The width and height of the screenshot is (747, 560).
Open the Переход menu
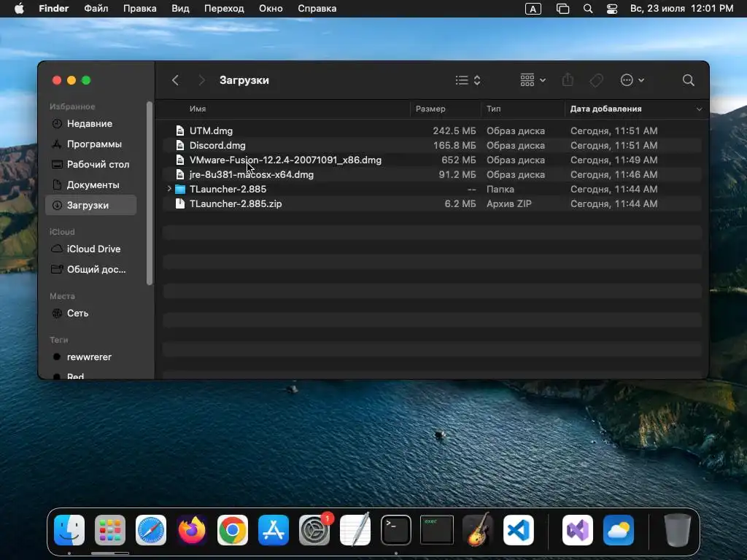[x=224, y=9]
